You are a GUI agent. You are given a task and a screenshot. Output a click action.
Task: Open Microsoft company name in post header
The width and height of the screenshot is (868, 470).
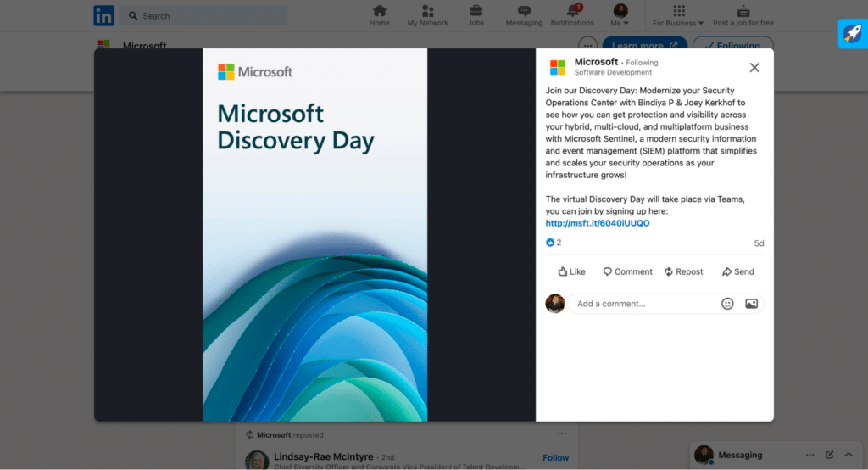(596, 62)
